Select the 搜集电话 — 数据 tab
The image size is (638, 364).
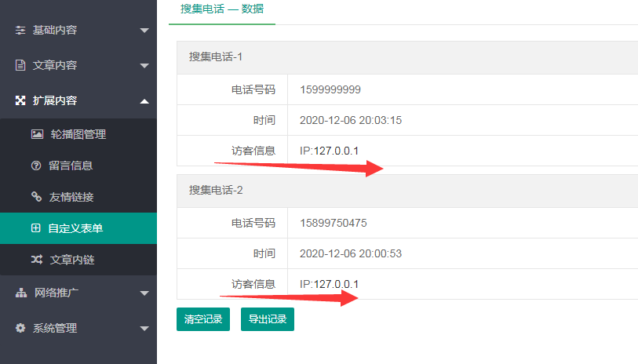[221, 10]
